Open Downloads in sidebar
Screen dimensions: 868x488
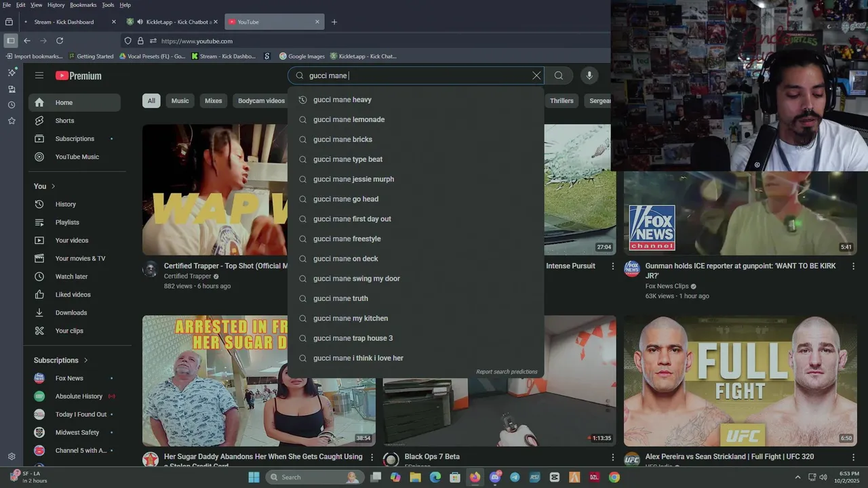pos(75,312)
